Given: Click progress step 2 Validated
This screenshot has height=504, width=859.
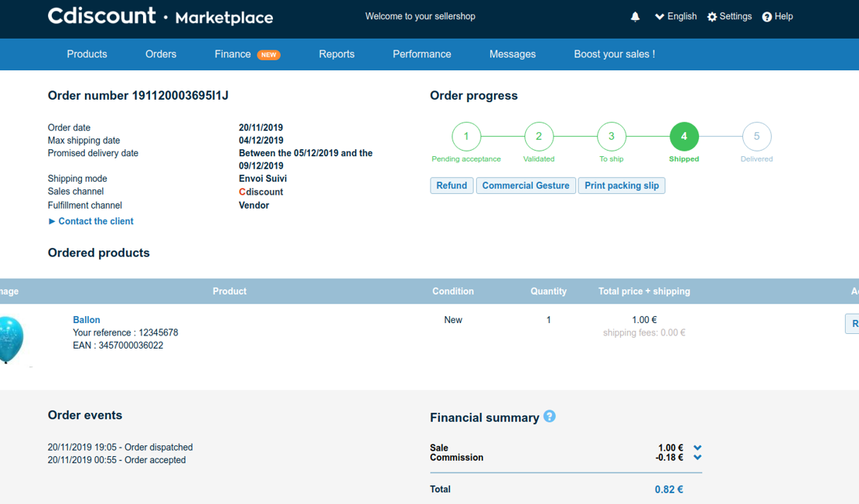Looking at the screenshot, I should [539, 136].
